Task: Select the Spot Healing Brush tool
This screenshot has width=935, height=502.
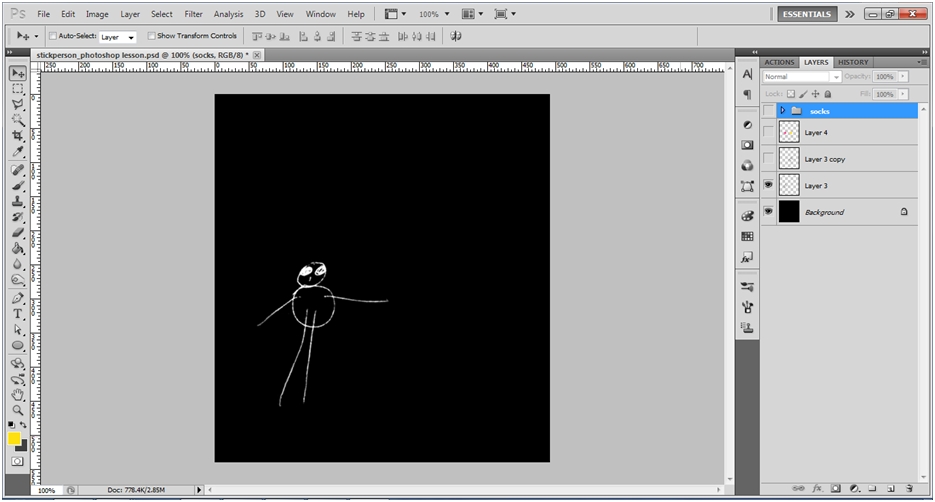Action: [18, 170]
